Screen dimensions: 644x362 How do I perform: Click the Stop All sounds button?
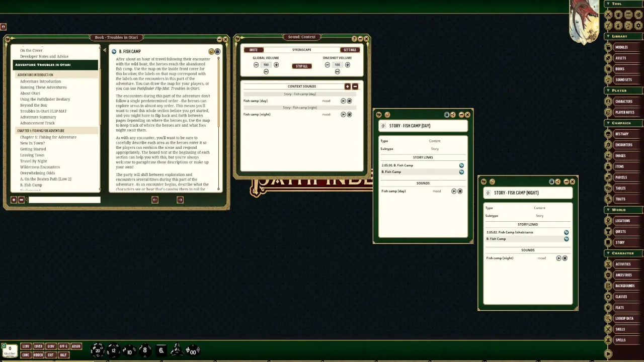302,66
